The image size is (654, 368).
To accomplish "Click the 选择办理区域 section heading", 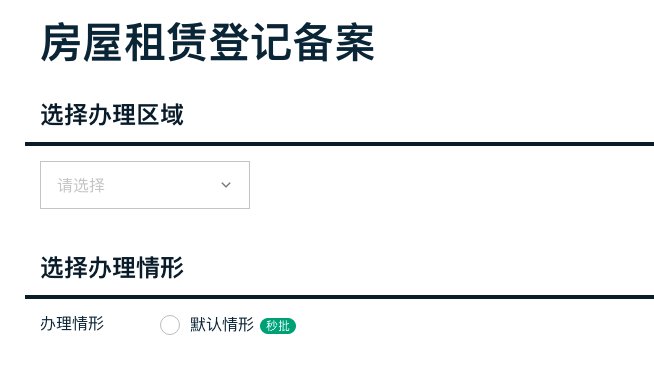I will click(112, 115).
